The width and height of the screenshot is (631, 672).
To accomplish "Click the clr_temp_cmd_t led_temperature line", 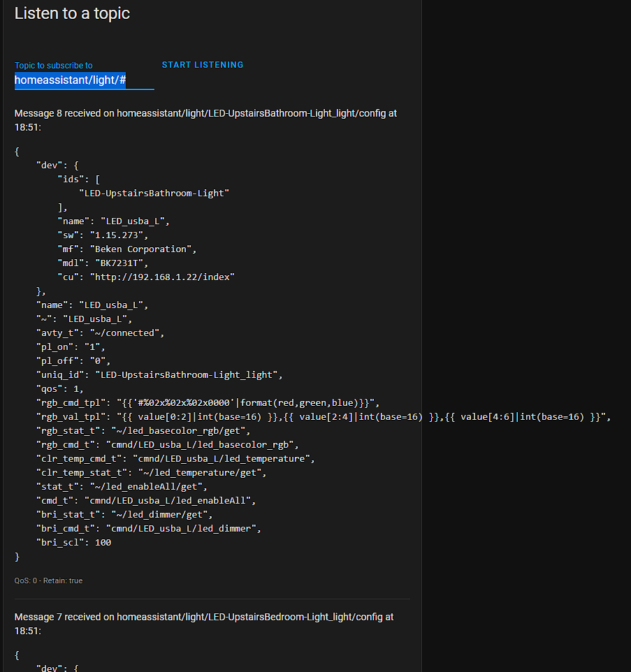I will pos(175,458).
